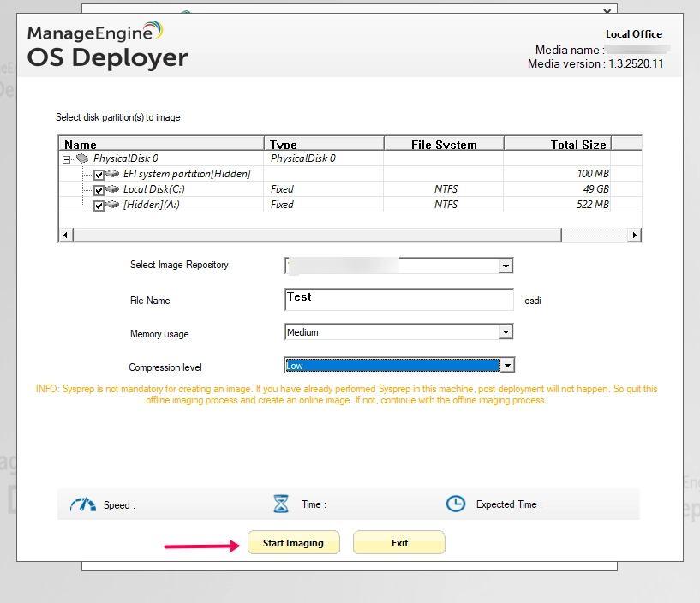Image resolution: width=700 pixels, height=603 pixels.
Task: Click the File Name input field
Action: coord(398,299)
